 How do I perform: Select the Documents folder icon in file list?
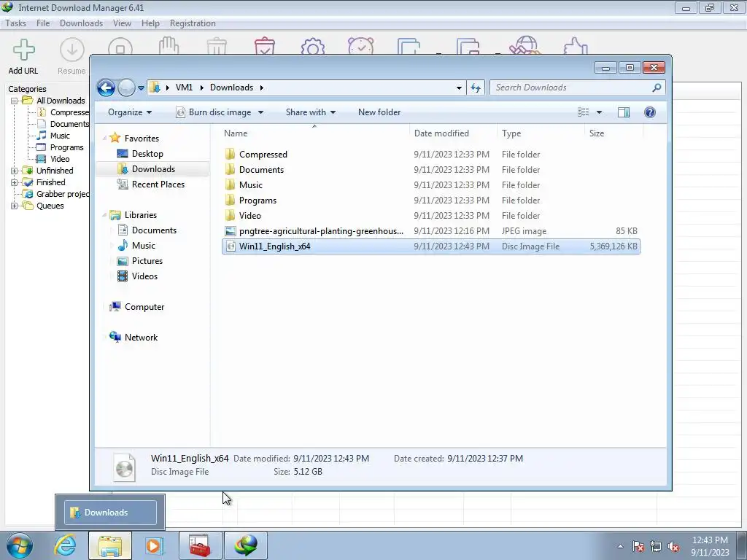[230, 169]
